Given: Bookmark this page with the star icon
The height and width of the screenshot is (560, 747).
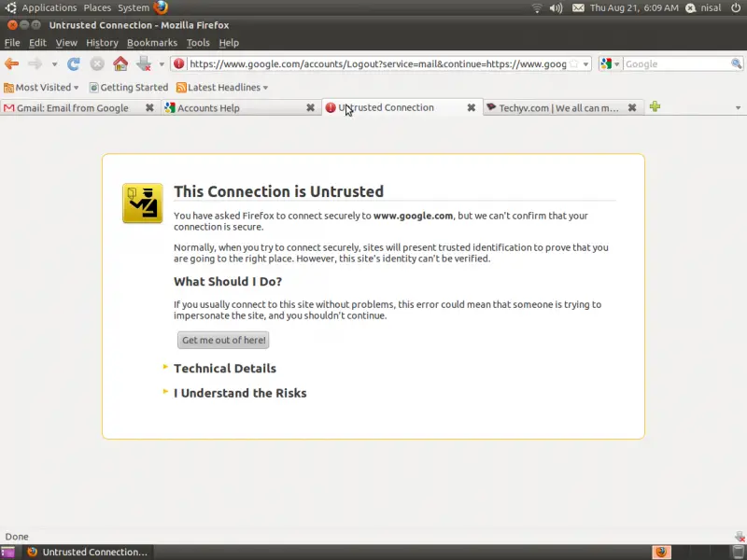Looking at the screenshot, I should tap(574, 63).
